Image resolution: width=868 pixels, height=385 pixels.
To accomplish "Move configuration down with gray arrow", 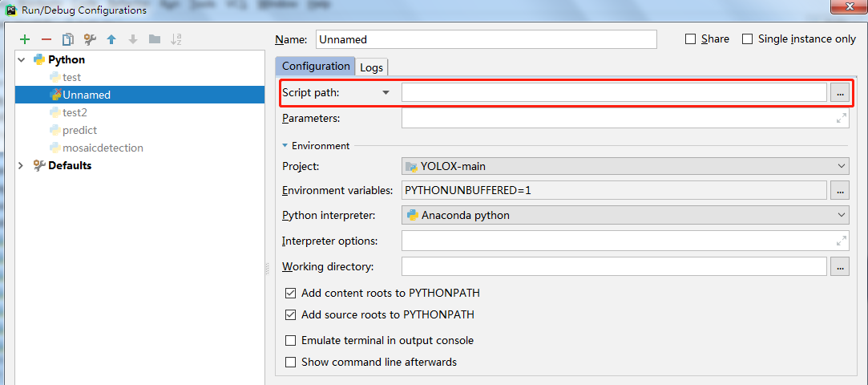I will [x=133, y=39].
